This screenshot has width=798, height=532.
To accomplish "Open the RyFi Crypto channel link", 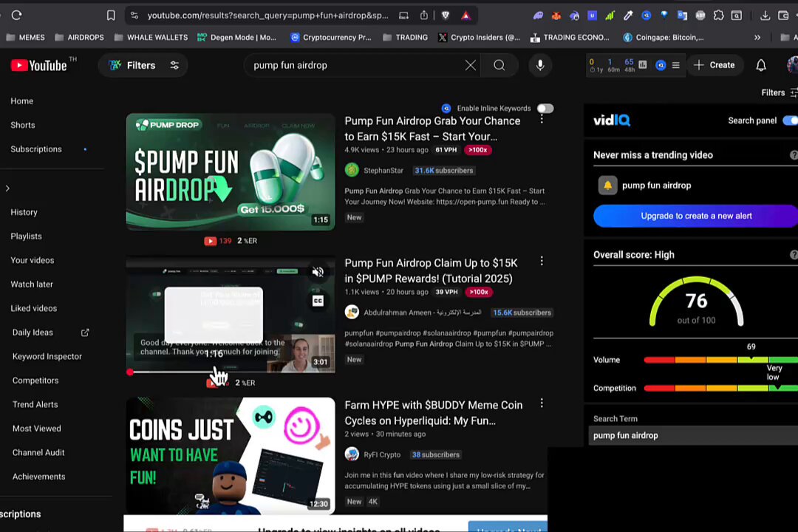I will tap(382, 454).
